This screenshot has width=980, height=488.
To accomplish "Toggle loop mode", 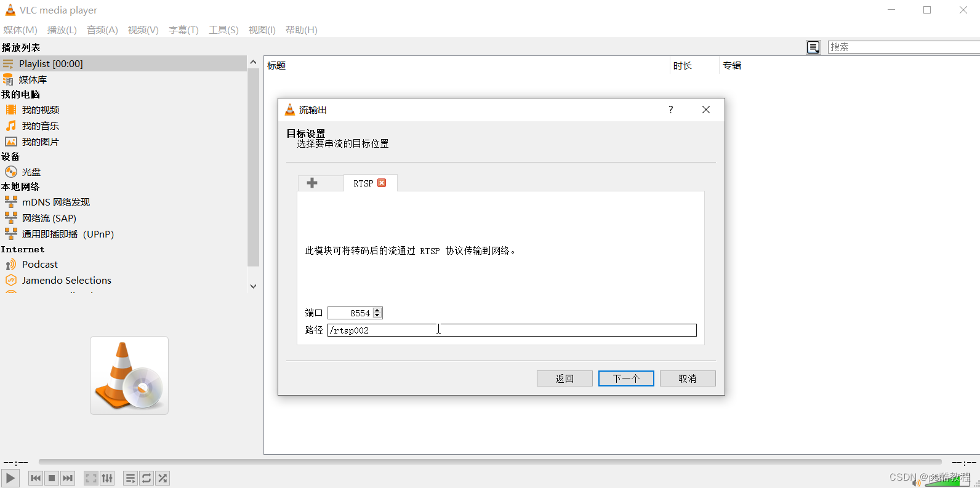I will click(x=147, y=478).
